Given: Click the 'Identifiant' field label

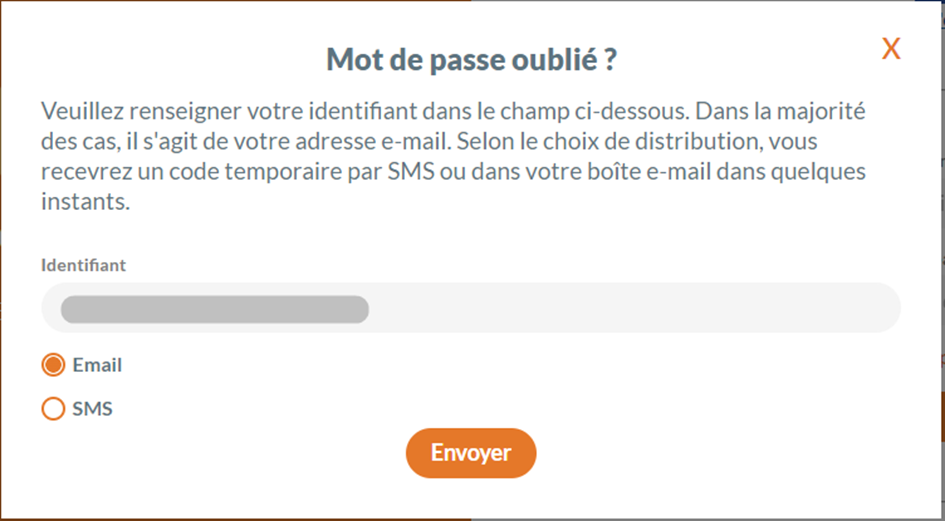Looking at the screenshot, I should click(x=84, y=265).
